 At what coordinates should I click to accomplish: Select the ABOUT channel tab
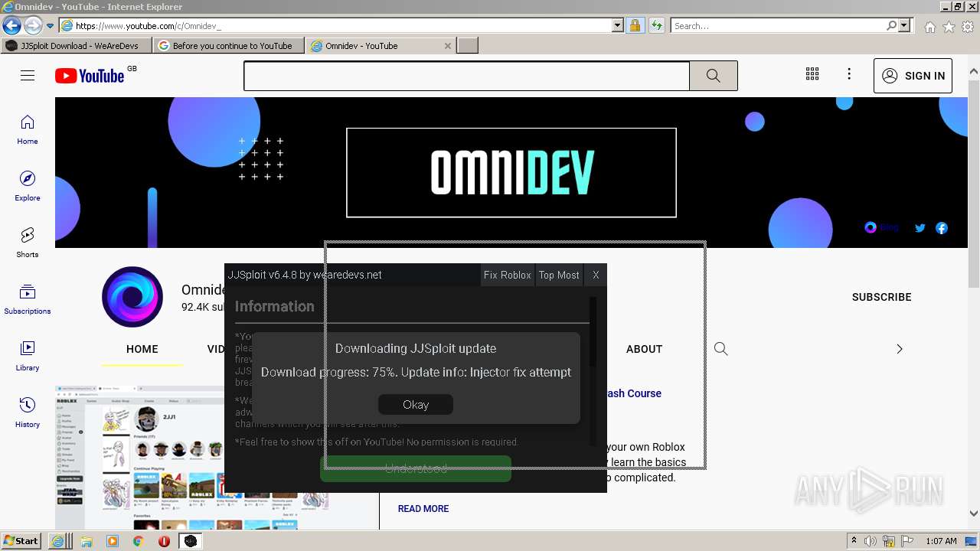[644, 349]
